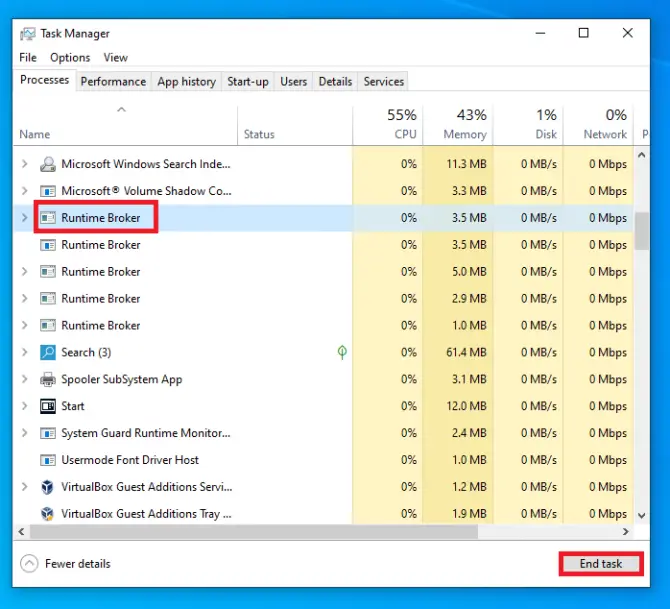Image resolution: width=670 pixels, height=609 pixels.
Task: Sort by the Network column header
Action: (x=598, y=125)
